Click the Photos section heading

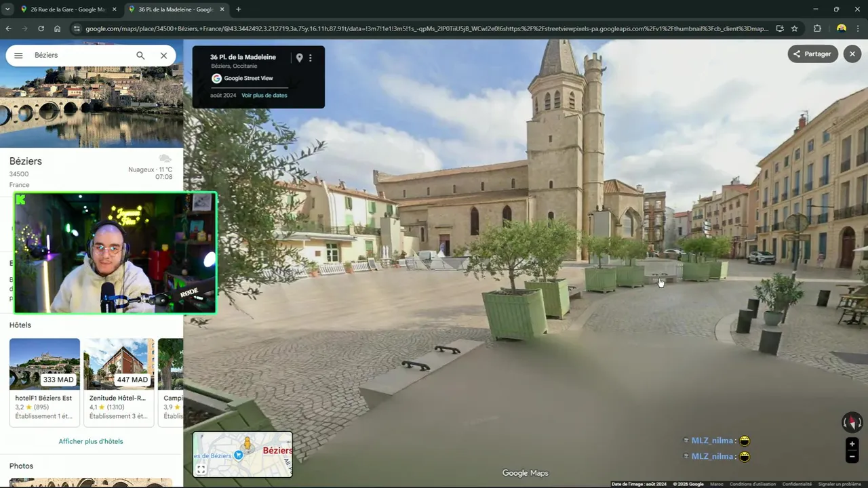pos(21,466)
